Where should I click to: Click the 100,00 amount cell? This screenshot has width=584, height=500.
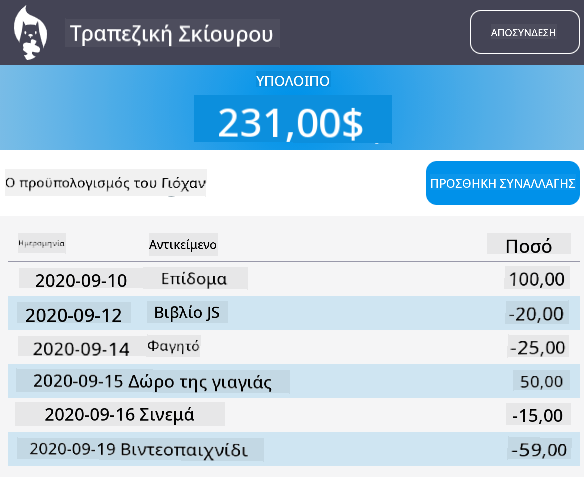pos(537,278)
